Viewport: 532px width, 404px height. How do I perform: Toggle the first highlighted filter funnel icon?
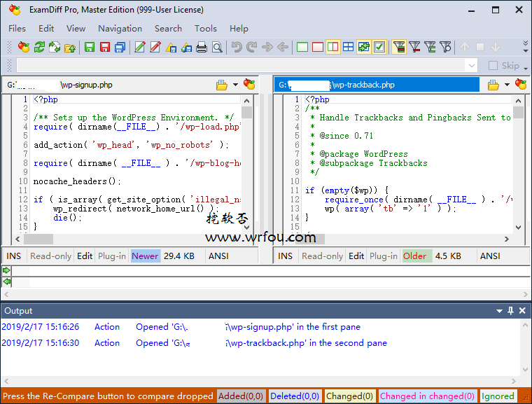pyautogui.click(x=399, y=47)
